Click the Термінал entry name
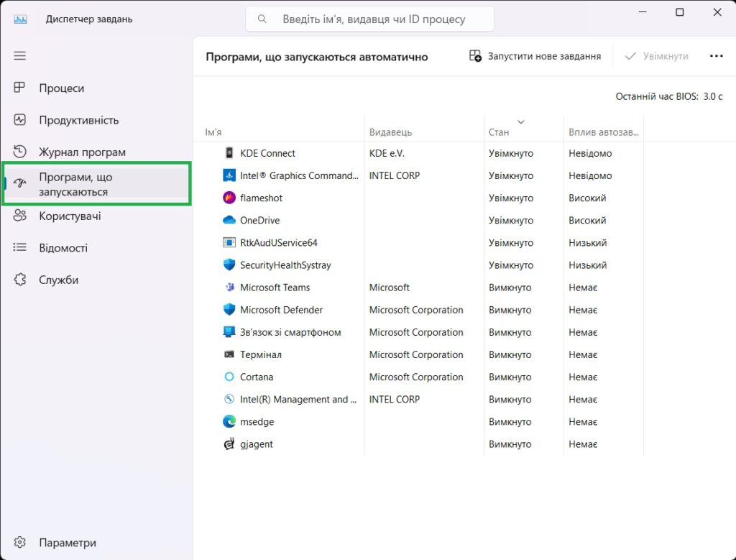 pos(260,354)
